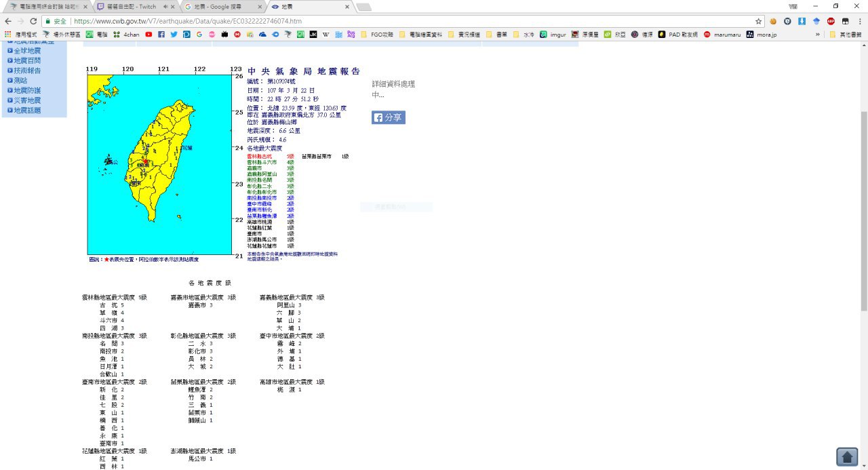Click the Facebook 分享 share button
868x470 pixels.
pyautogui.click(x=389, y=117)
